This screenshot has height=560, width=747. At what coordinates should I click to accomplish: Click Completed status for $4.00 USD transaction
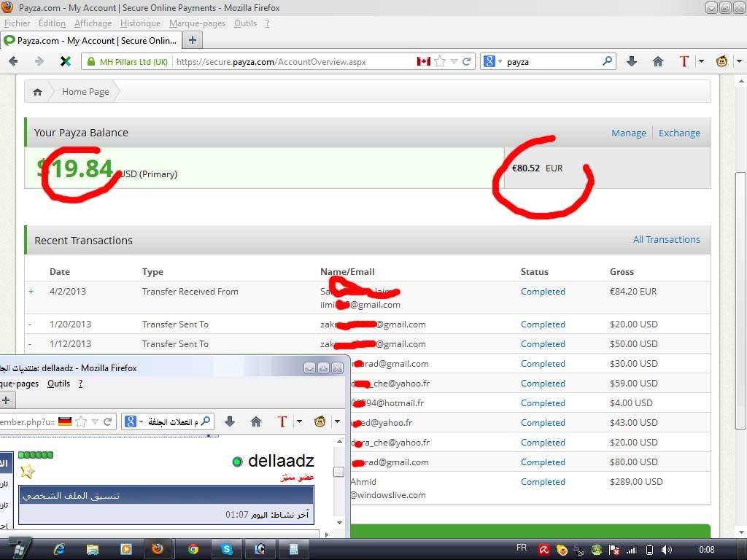543,402
